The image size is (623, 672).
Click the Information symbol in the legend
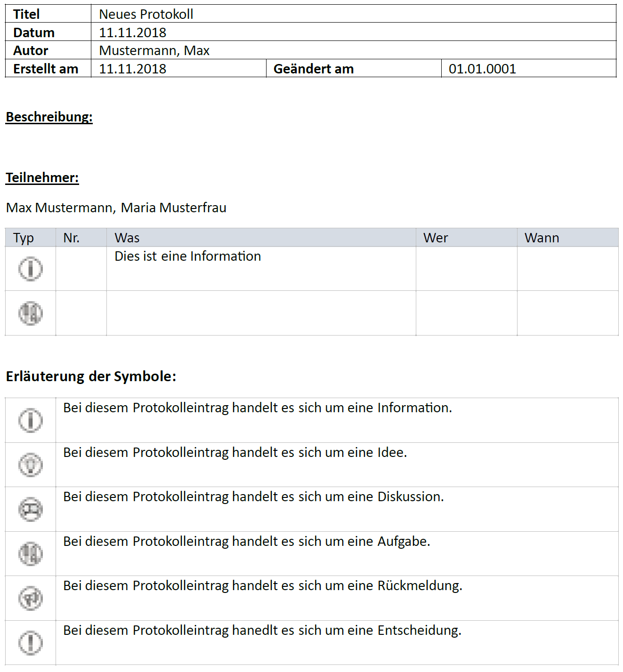[x=31, y=420]
